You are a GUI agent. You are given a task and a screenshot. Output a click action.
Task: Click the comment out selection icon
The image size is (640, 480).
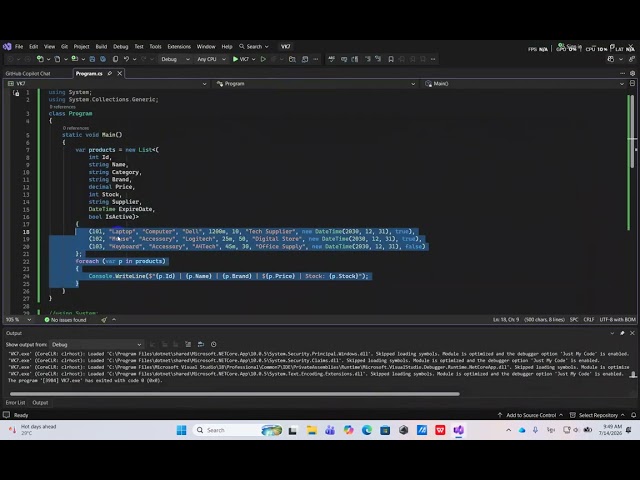pyautogui.click(x=368, y=59)
